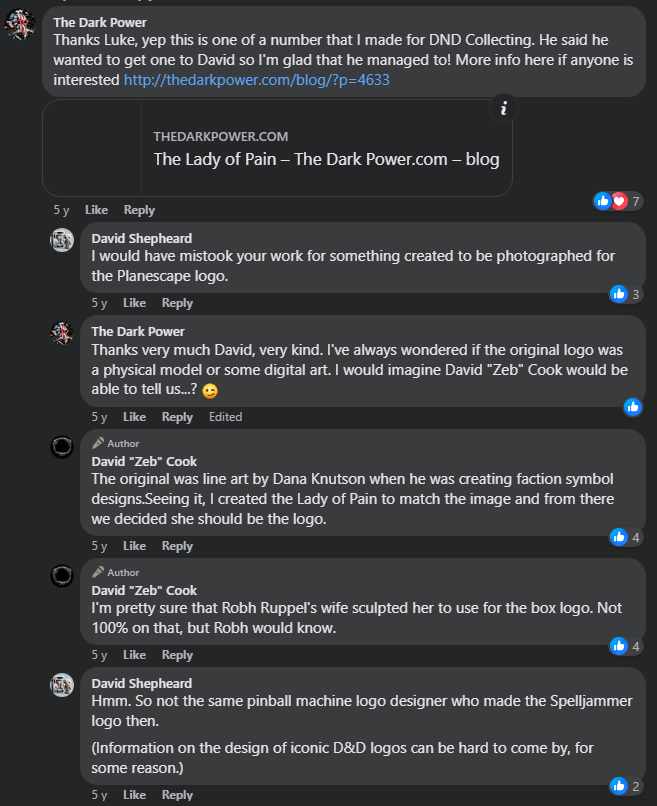The width and height of the screenshot is (657, 806).
Task: Reply to the Robh Ruppel's wife comment
Action: tap(177, 655)
